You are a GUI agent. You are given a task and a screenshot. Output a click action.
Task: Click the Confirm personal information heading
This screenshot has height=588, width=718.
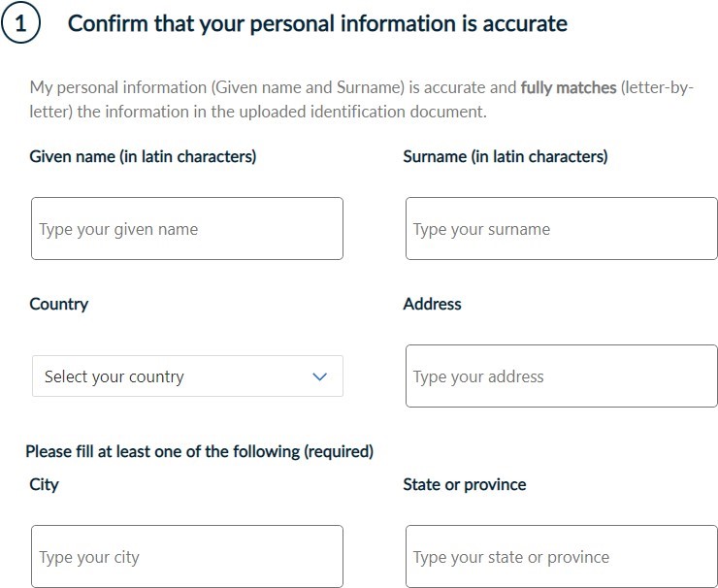click(317, 23)
